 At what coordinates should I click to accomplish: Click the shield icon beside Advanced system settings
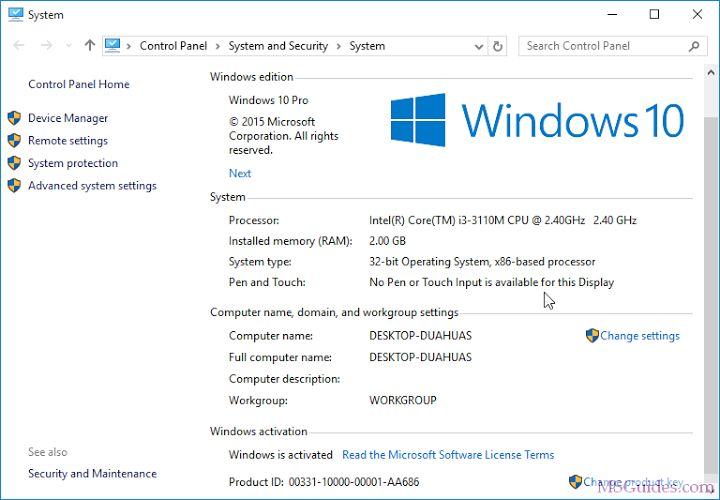tap(14, 185)
